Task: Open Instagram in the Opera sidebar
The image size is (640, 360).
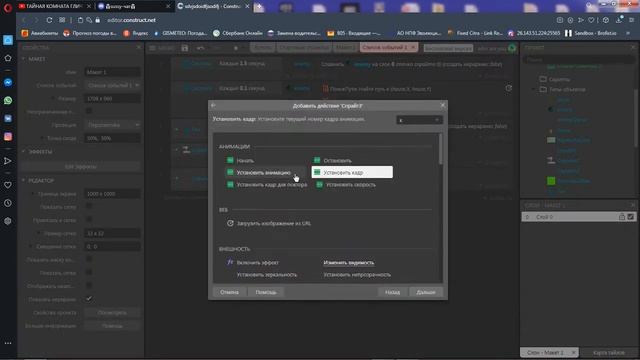Action: (x=8, y=137)
